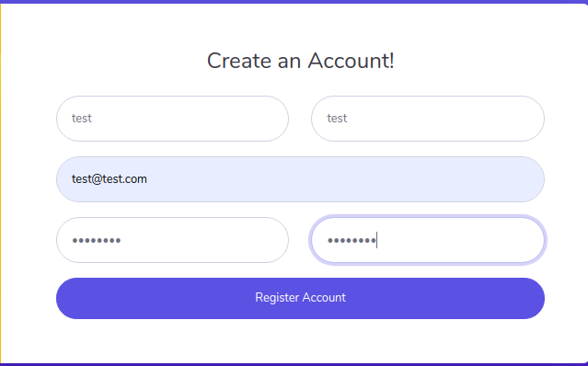Click the test text in the last name field
This screenshot has height=366, width=588.
pos(337,119)
